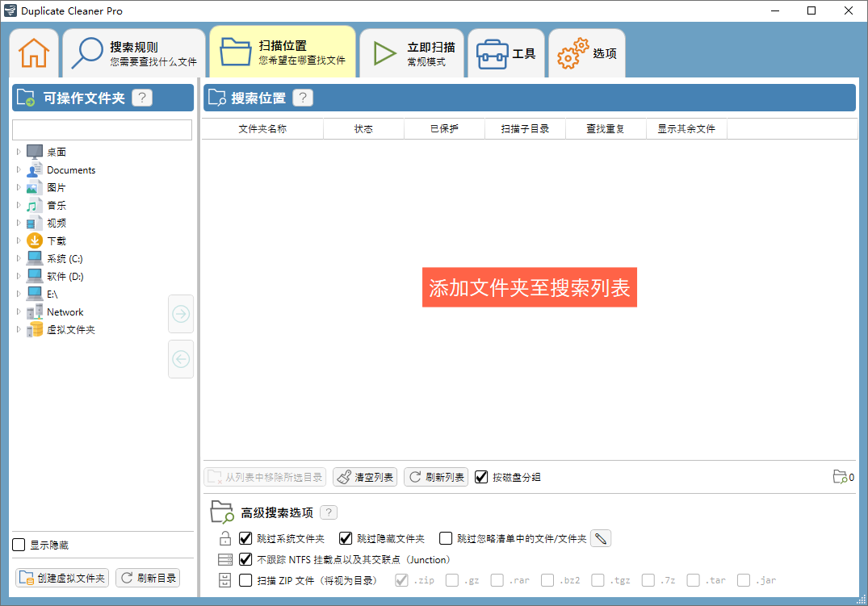Select the Documents folder icon

[x=35, y=169]
